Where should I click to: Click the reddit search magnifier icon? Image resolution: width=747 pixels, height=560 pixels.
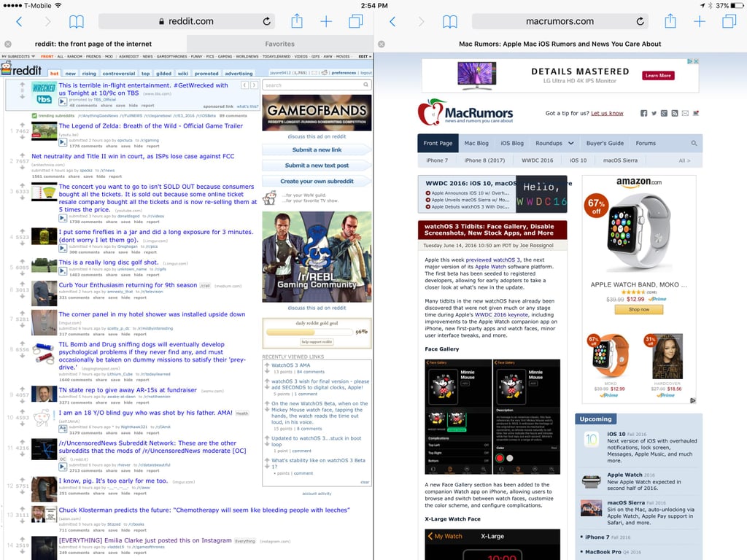pyautogui.click(x=366, y=85)
